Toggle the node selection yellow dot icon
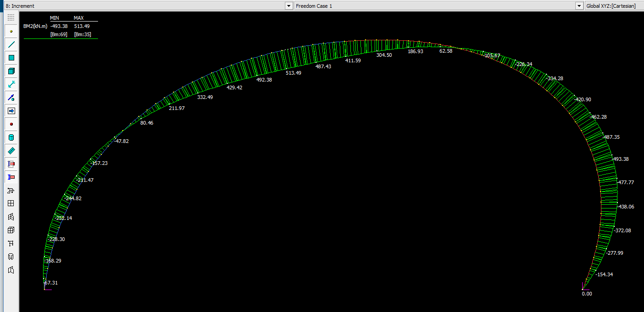Screen dimensions: 644x312 11,31
